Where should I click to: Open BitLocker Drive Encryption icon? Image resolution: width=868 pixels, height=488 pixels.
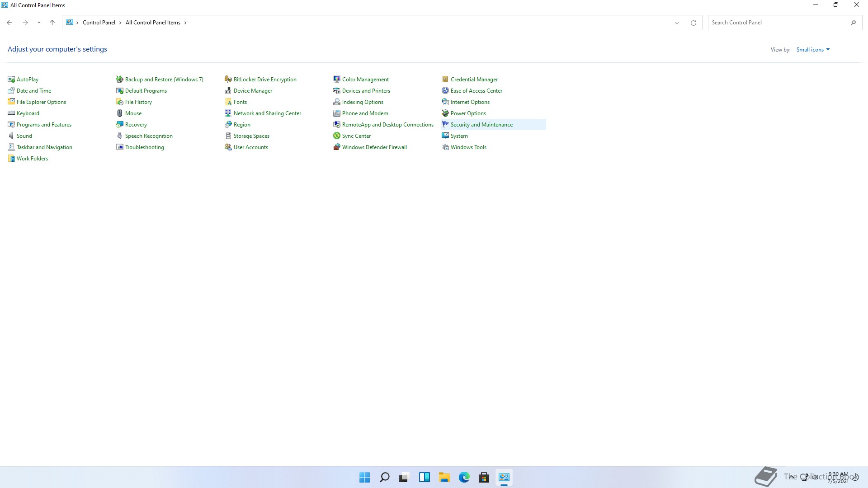(x=228, y=80)
